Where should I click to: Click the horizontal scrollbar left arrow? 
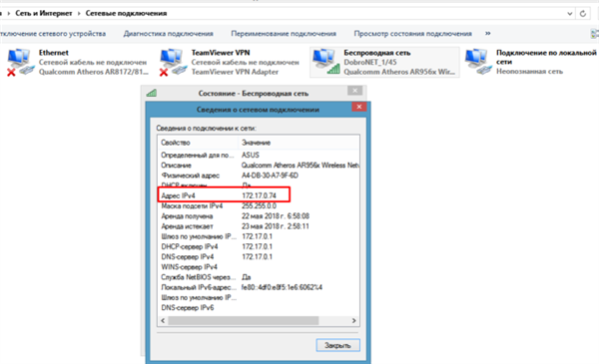point(163,320)
